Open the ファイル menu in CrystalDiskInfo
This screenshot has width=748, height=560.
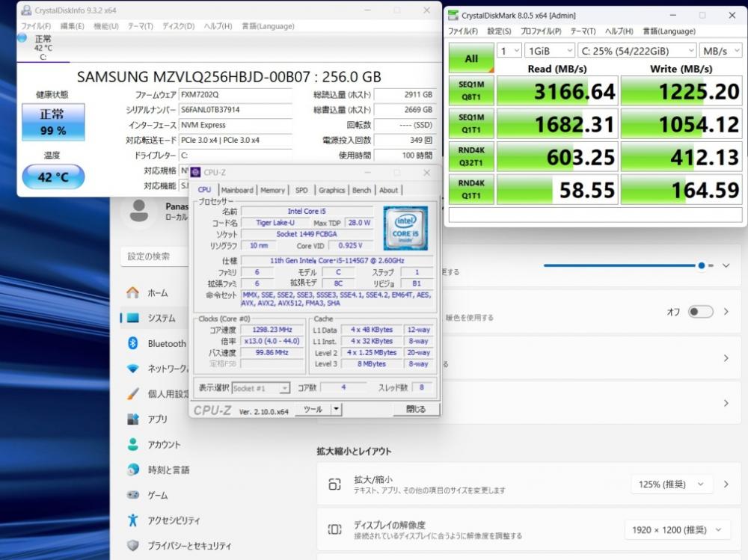click(36, 26)
